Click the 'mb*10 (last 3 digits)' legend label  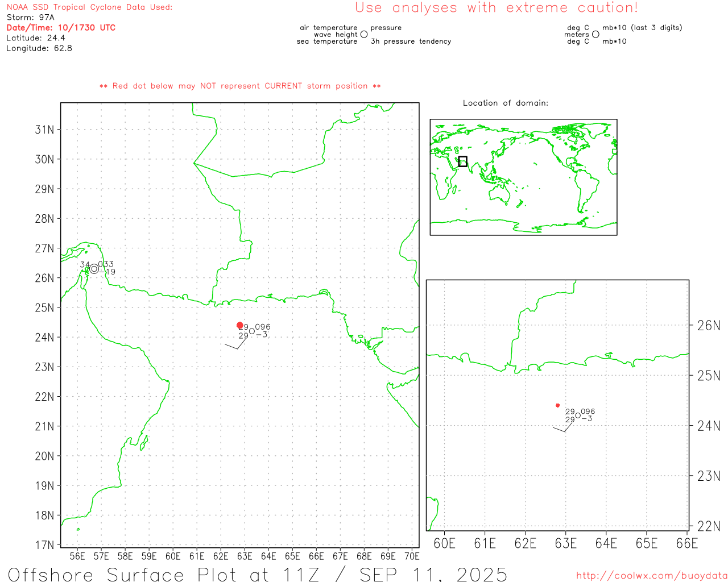[642, 28]
